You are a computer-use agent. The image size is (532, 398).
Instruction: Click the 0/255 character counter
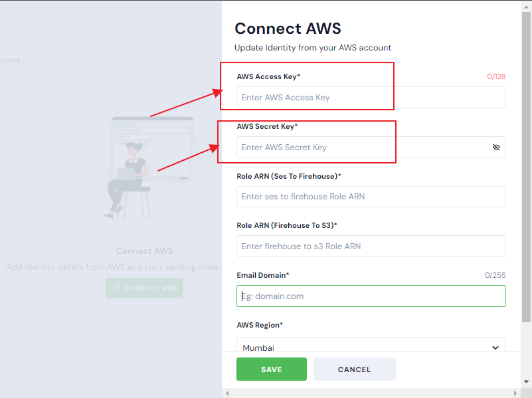pyautogui.click(x=496, y=274)
